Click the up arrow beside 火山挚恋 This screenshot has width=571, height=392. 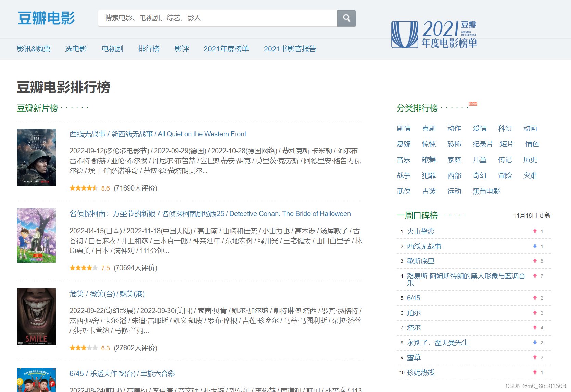click(x=535, y=231)
